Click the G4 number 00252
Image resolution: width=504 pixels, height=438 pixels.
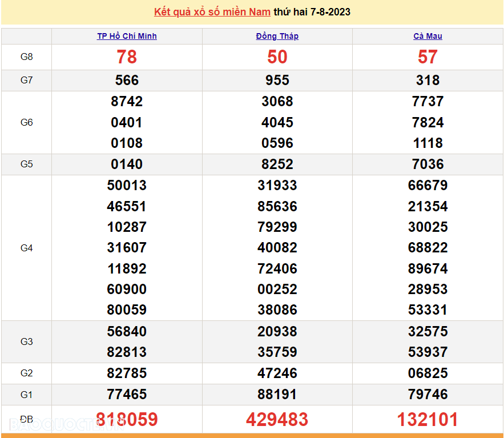point(277,290)
